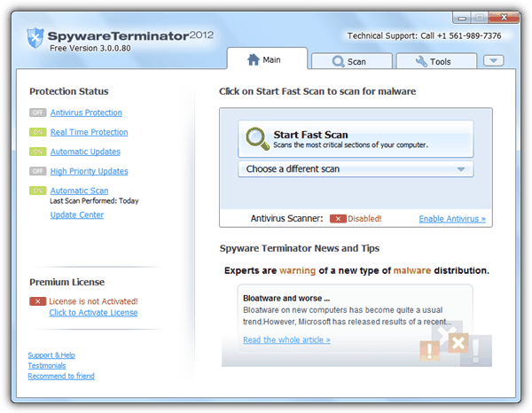Click the Spyware Terminator shield logo
The height and width of the screenshot is (413, 532).
click(x=35, y=37)
